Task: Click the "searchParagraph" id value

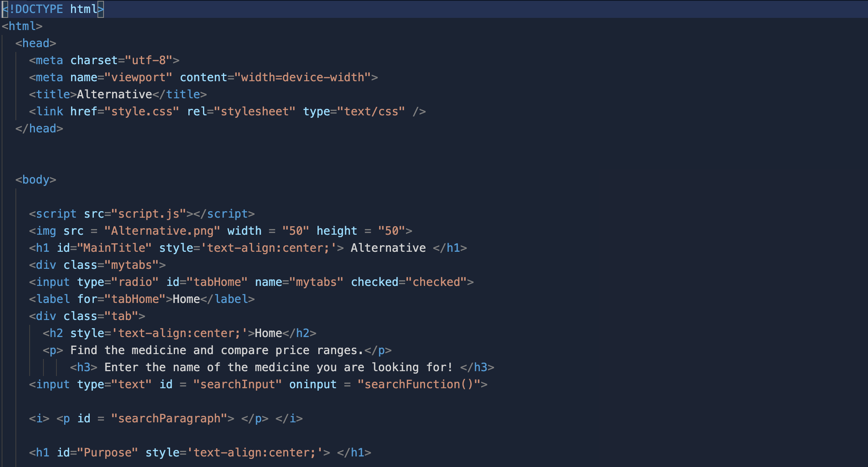Action: point(169,418)
